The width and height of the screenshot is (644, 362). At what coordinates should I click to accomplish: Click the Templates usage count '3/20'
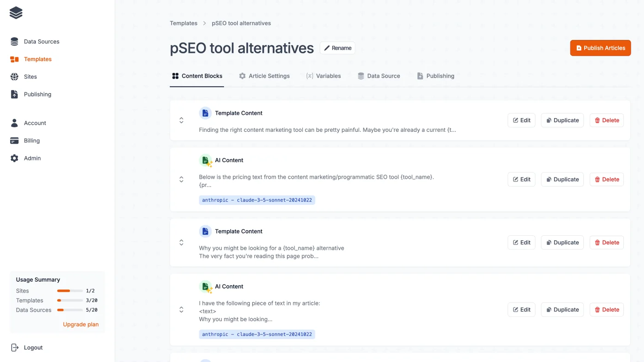coord(92,300)
